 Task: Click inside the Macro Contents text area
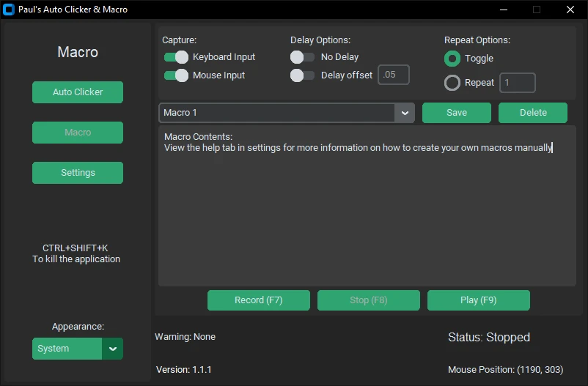pos(367,206)
